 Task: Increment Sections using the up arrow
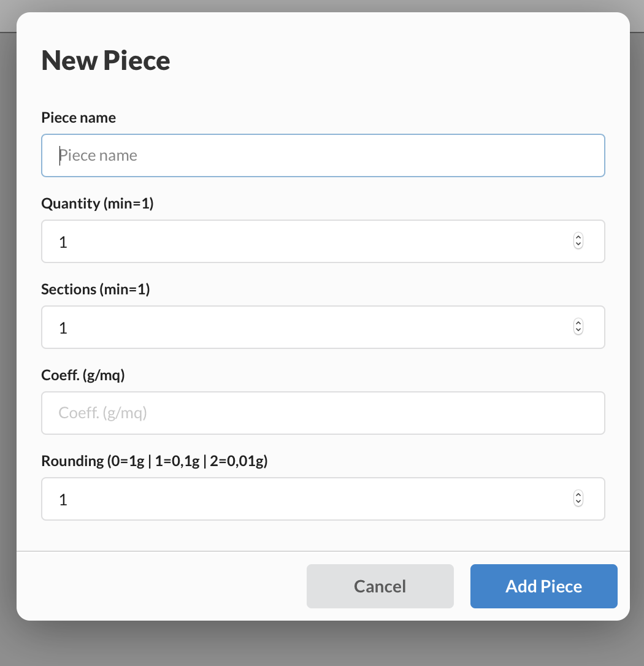pos(578,323)
